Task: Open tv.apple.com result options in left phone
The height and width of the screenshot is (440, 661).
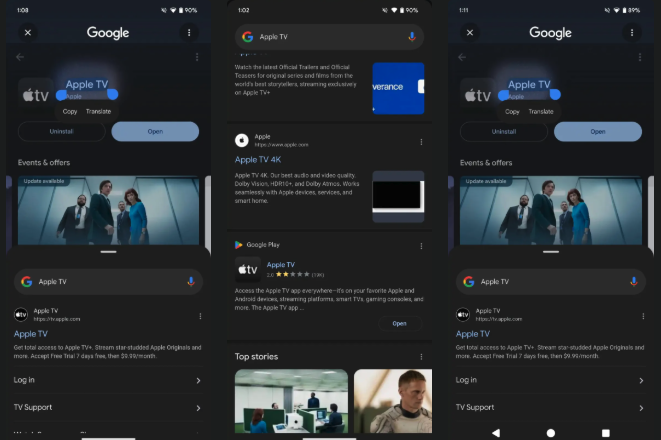Action: pos(200,316)
